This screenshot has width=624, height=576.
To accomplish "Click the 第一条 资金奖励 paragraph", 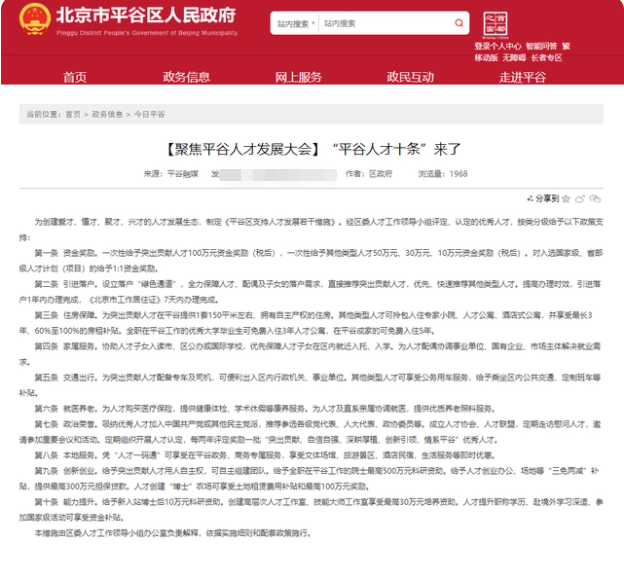I will pos(311,261).
